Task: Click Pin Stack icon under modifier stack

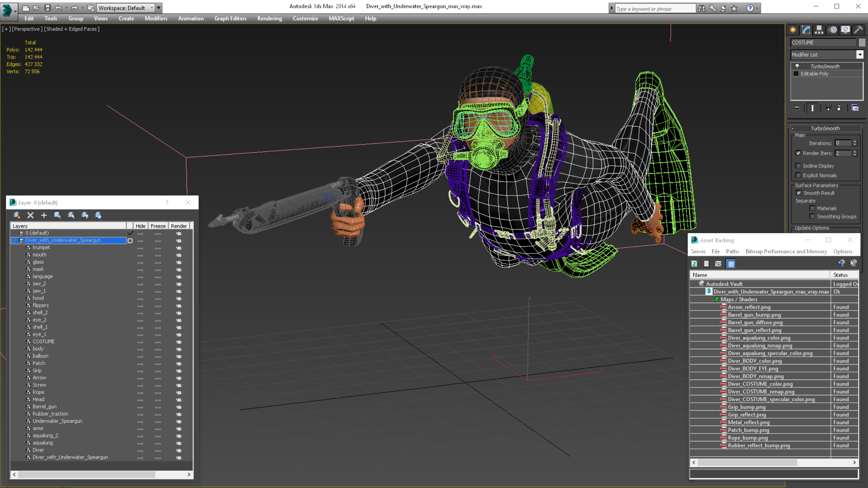Action: click(796, 108)
